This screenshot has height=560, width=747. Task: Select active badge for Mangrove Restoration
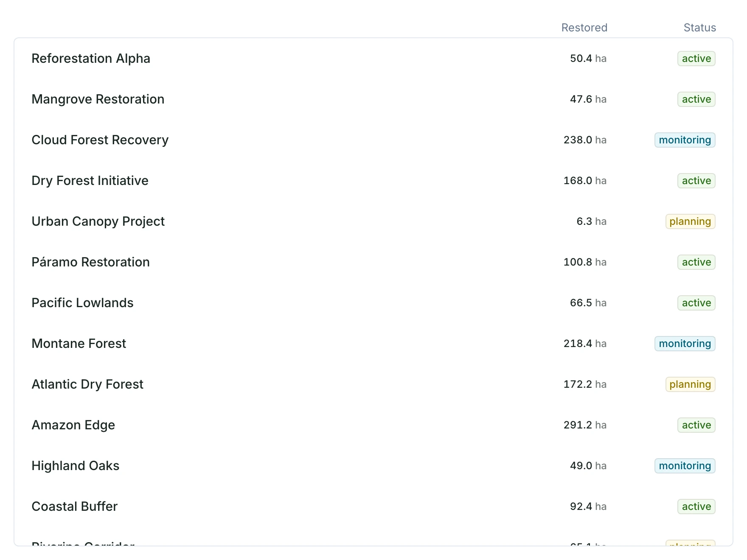point(696,99)
